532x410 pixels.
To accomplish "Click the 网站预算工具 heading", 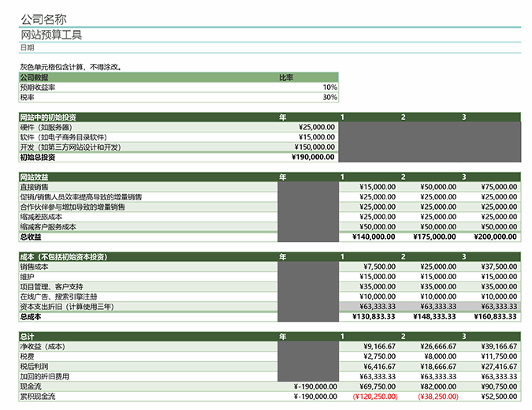I will click(x=51, y=35).
